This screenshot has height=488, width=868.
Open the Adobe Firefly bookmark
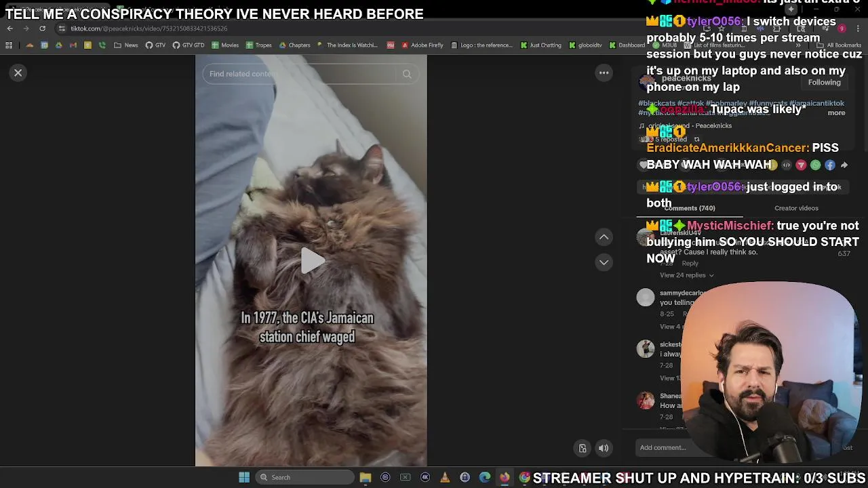point(422,45)
